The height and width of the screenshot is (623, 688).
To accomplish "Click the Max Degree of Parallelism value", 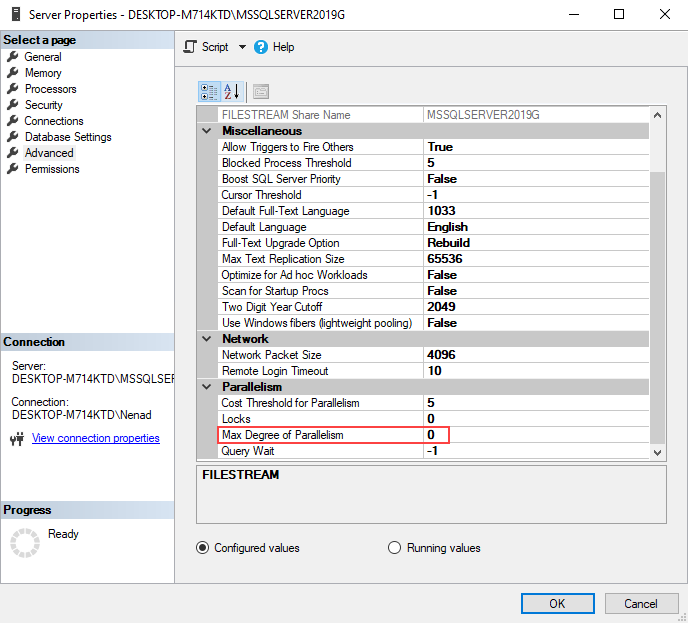I will 535,435.
